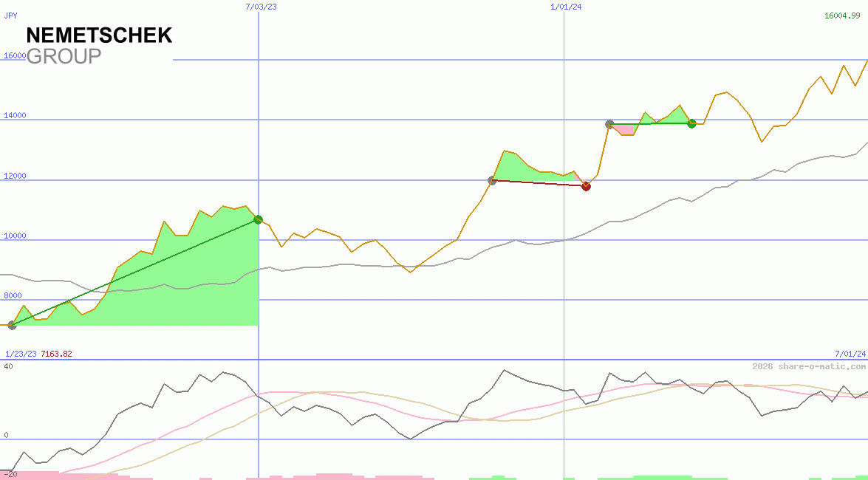Click the 7/01/24 end date label
This screenshot has width=868, height=480.
pyautogui.click(x=850, y=354)
